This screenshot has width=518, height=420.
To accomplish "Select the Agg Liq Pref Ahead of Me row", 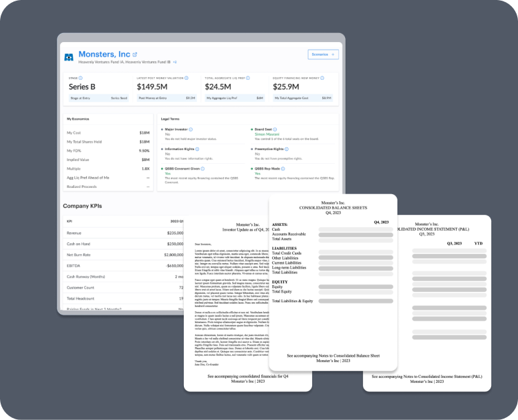I will pos(108,178).
